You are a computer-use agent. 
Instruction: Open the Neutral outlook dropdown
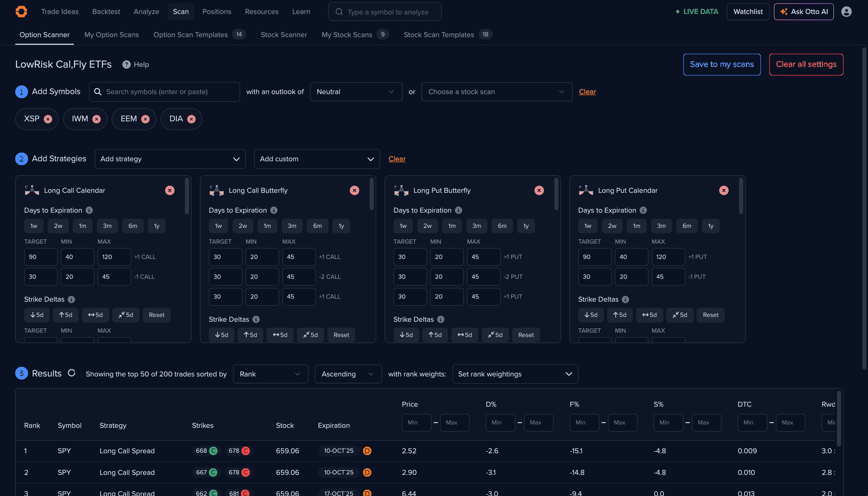coord(356,92)
